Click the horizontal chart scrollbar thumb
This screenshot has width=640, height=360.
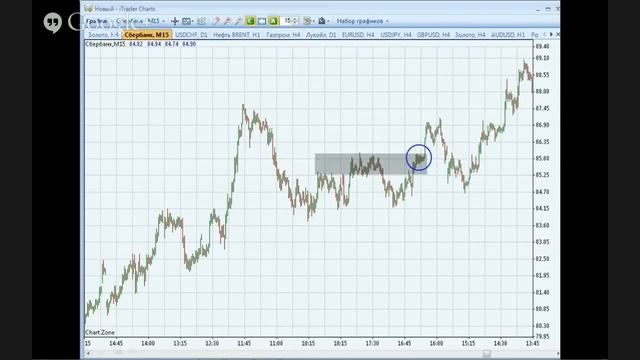487,353
